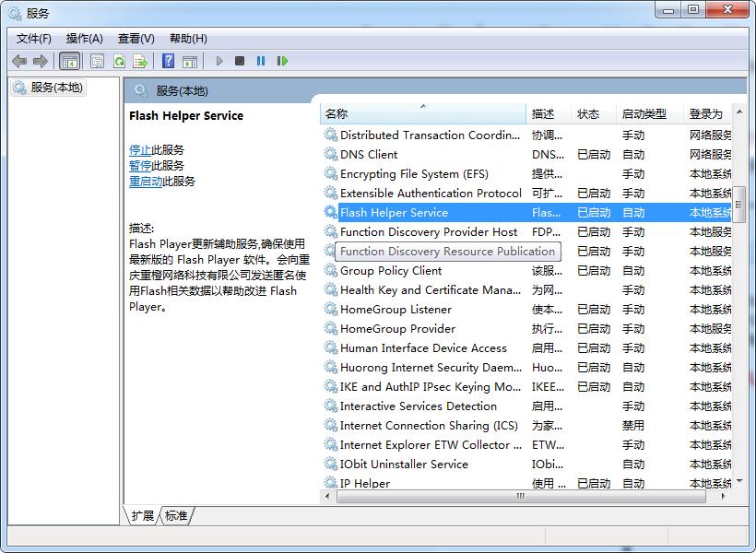Click the Restart Service icon
The height and width of the screenshot is (553, 756).
click(x=282, y=61)
